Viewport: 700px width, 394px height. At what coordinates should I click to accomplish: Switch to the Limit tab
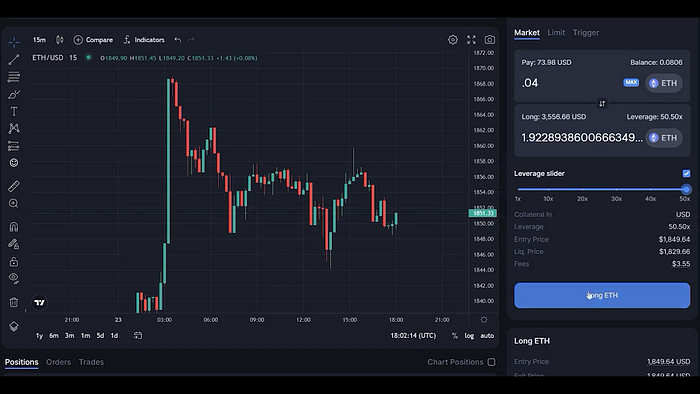(556, 33)
